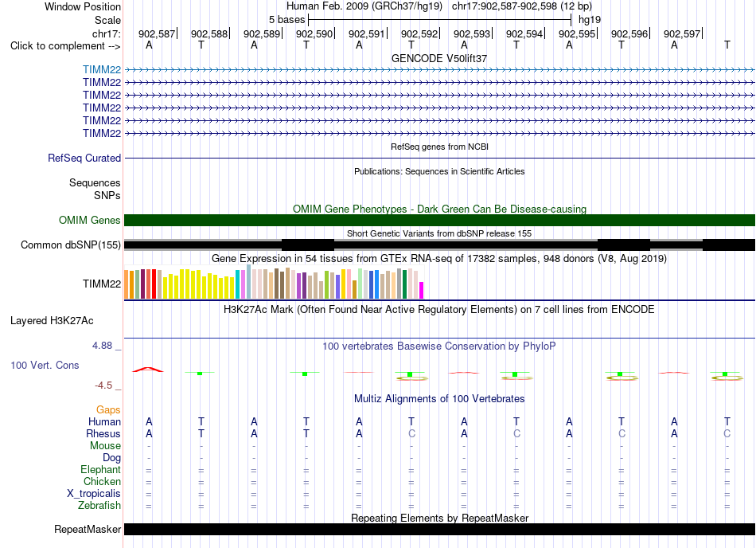Select the Common dbSNP(155) track label
The image size is (756, 548).
(x=71, y=245)
